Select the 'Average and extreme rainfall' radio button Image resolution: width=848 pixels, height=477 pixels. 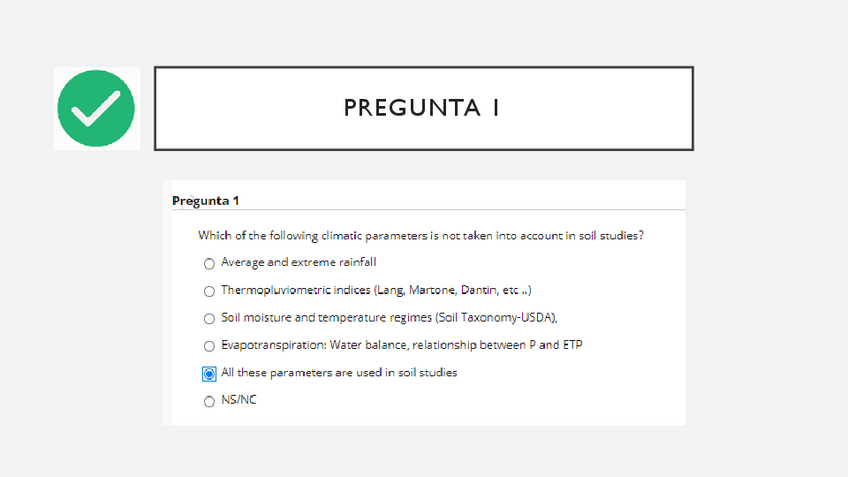[x=209, y=264]
